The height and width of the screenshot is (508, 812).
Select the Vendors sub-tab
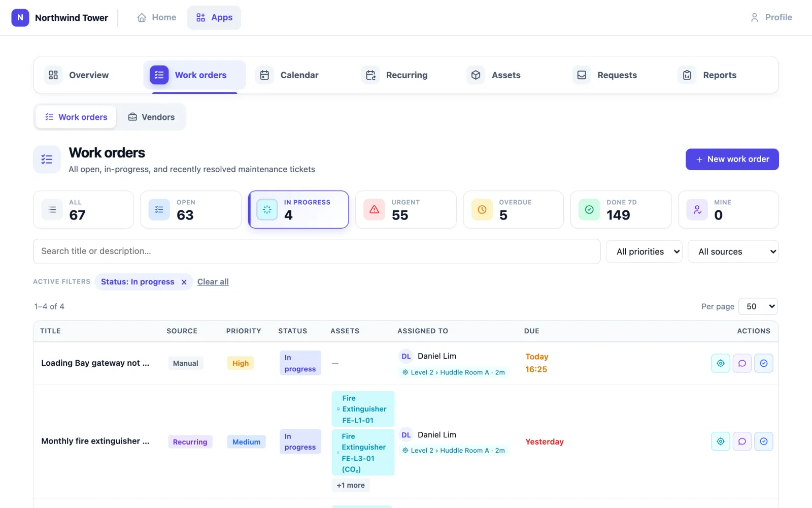[x=151, y=117]
